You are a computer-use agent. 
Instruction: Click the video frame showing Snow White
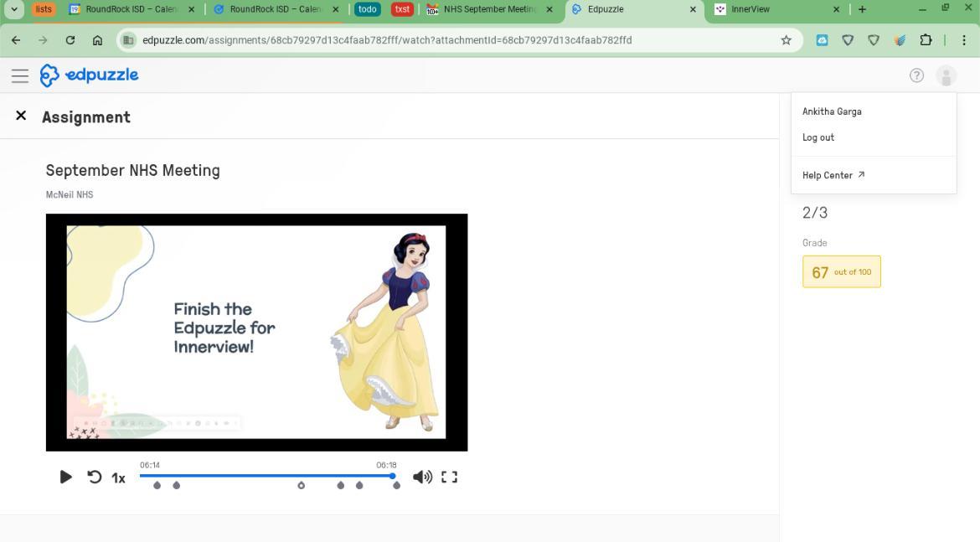256,332
